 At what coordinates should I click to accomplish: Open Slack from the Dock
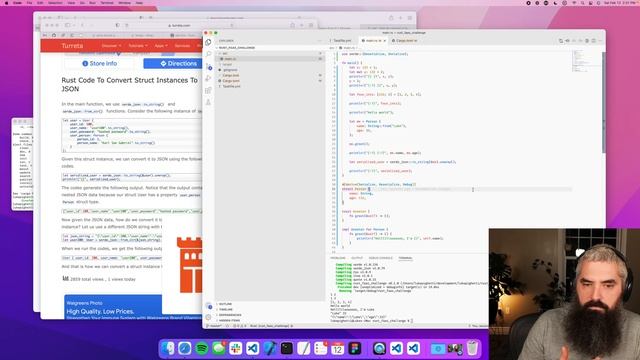[x=236, y=348]
